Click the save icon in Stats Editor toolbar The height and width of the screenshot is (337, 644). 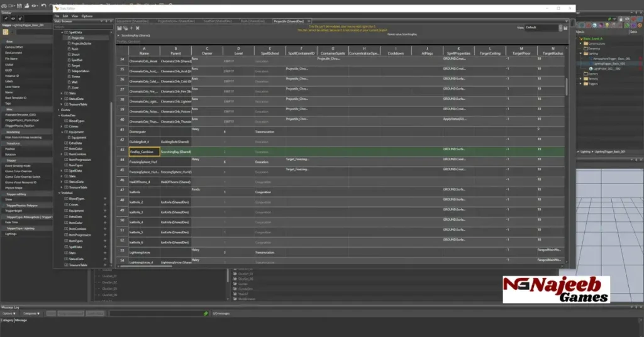click(x=119, y=28)
